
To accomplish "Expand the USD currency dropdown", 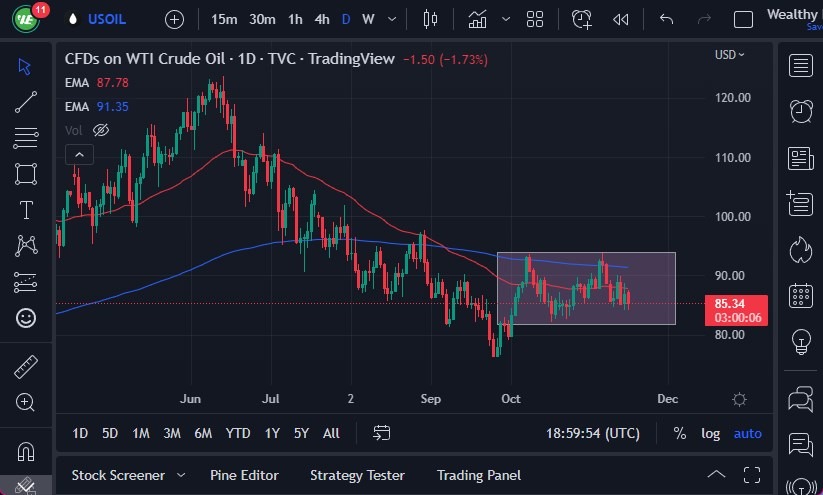I will (730, 55).
